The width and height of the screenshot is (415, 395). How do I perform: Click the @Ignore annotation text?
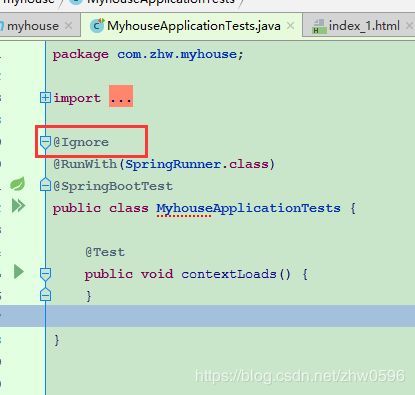pos(81,142)
